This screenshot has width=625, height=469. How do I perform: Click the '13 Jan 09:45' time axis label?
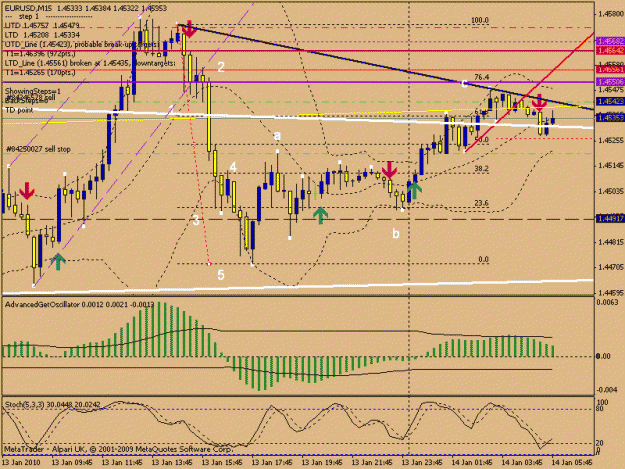72,463
